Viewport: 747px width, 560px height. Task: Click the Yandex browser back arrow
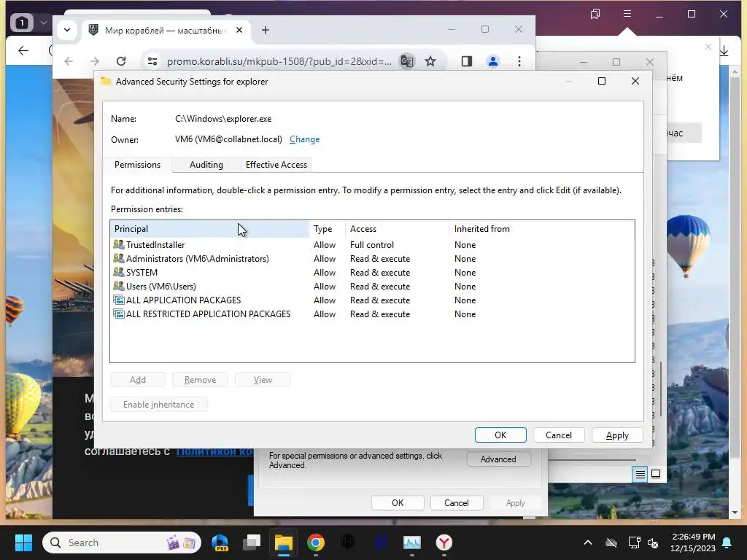point(23,50)
